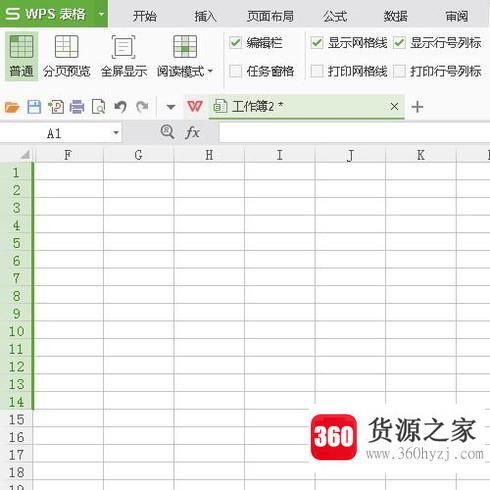Screen dimensions: 490x490
Task: Select row 5 header
Action: click(x=16, y=243)
